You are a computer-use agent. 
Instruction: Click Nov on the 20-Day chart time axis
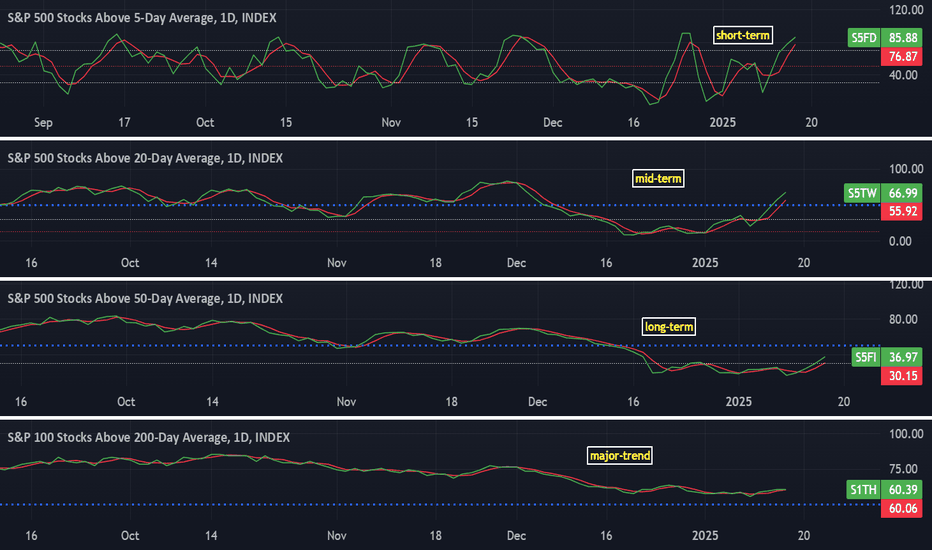coord(336,263)
